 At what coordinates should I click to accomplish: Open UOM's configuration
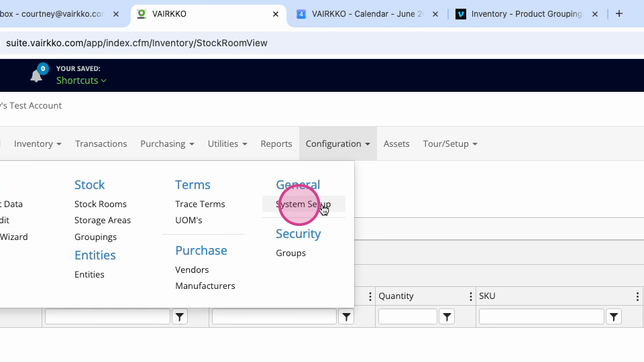click(189, 220)
